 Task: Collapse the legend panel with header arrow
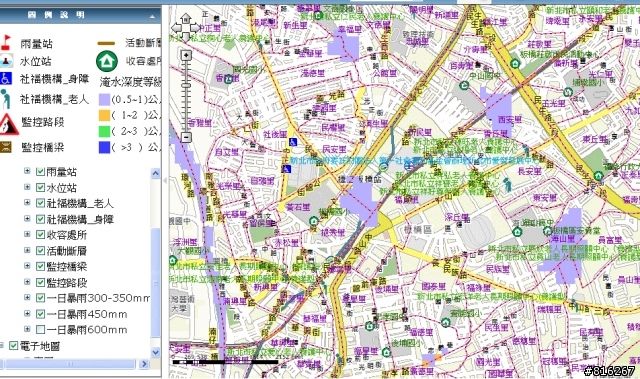pyautogui.click(x=152, y=16)
